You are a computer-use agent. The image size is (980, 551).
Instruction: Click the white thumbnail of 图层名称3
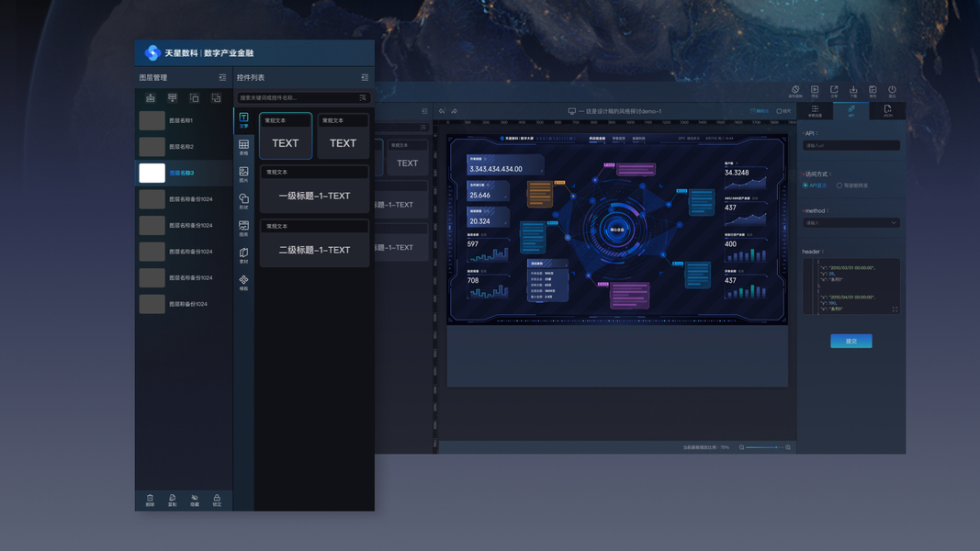pyautogui.click(x=152, y=173)
